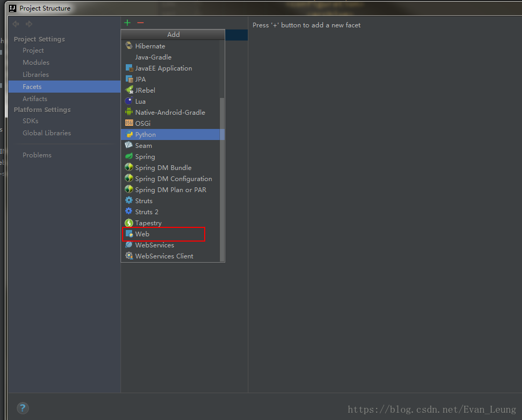Image resolution: width=522 pixels, height=420 pixels.
Task: Choose WebServices Client label in menu
Action: coord(164,256)
